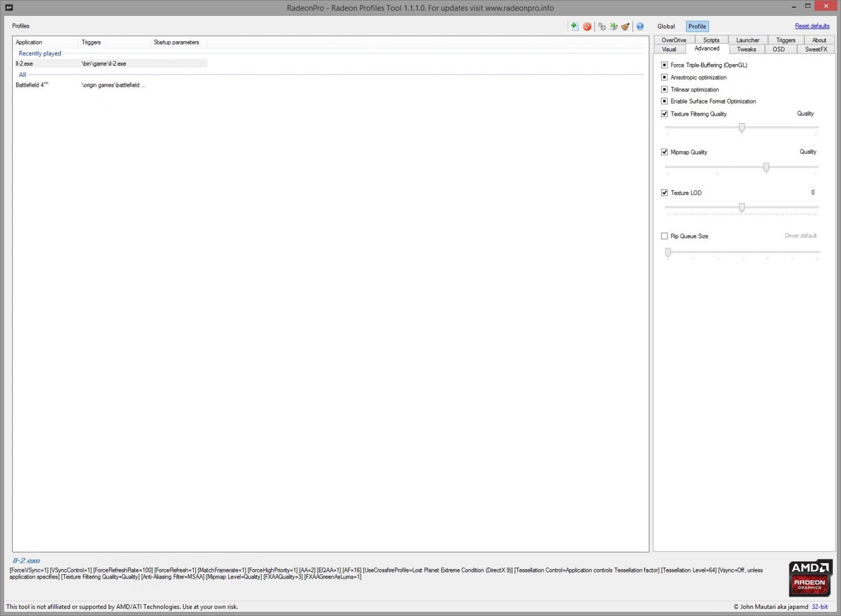This screenshot has width=841, height=616.
Task: Click the Startup parameters column header
Action: [179, 42]
